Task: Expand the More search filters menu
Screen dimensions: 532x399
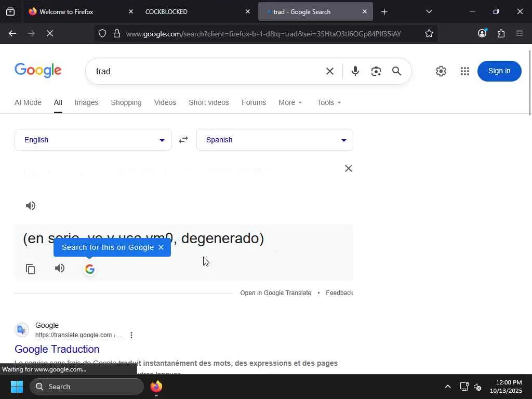Action: (290, 102)
